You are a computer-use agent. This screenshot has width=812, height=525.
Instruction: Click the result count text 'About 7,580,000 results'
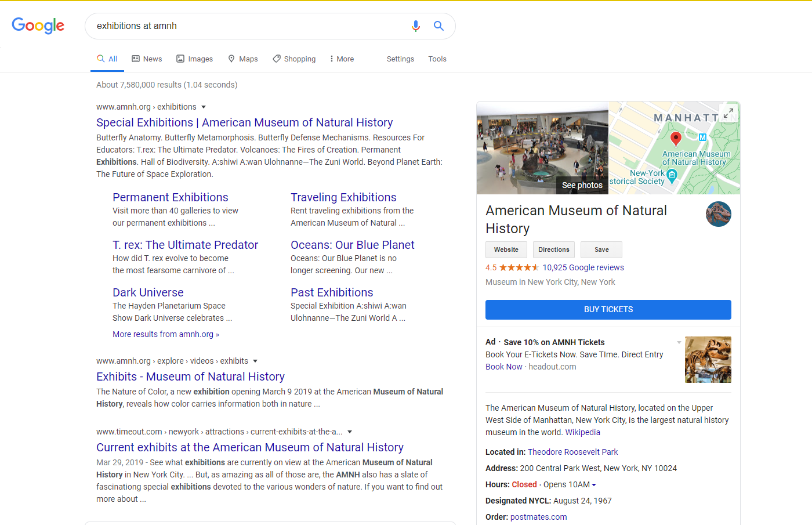(x=139, y=85)
